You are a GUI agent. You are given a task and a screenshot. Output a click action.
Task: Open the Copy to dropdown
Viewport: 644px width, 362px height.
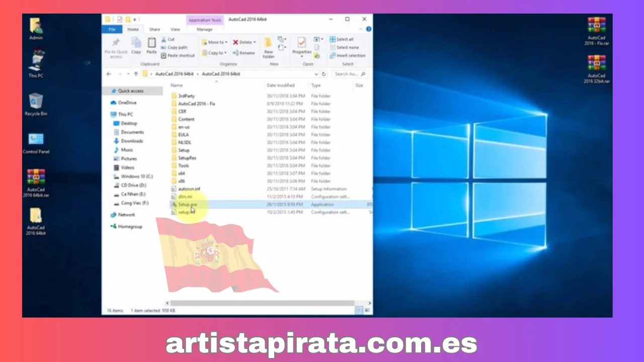(x=215, y=53)
